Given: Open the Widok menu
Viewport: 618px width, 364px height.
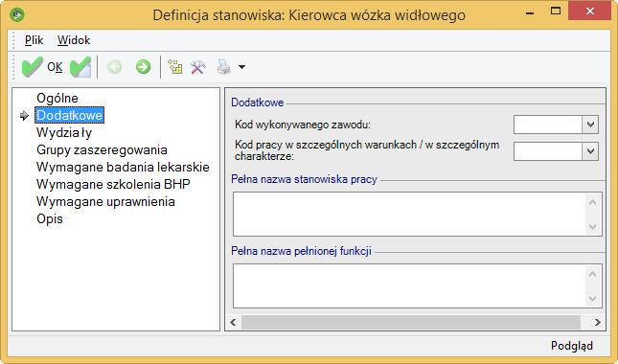Looking at the screenshot, I should 74,40.
